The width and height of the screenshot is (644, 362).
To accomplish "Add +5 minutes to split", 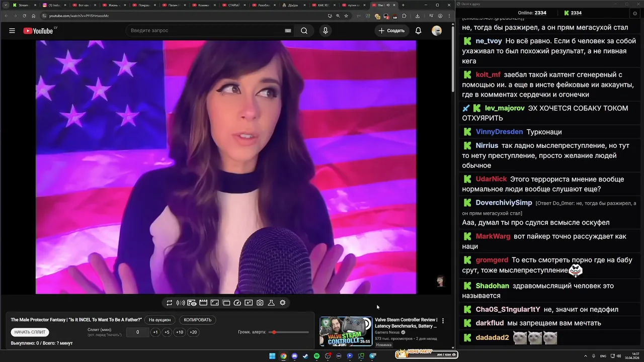I will (x=167, y=332).
